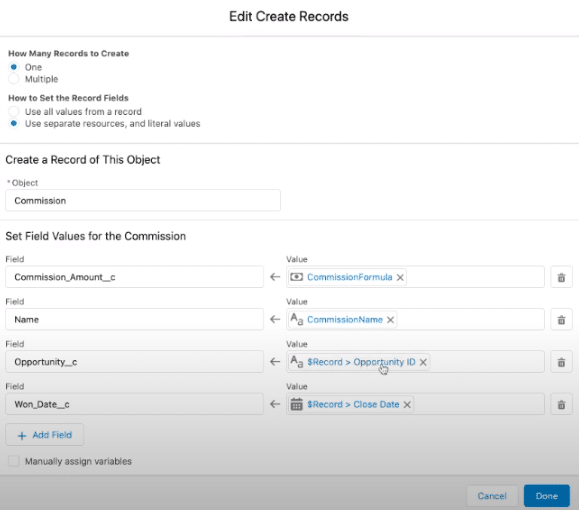
Task: Click the CommissionName value pill text
Action: point(345,319)
